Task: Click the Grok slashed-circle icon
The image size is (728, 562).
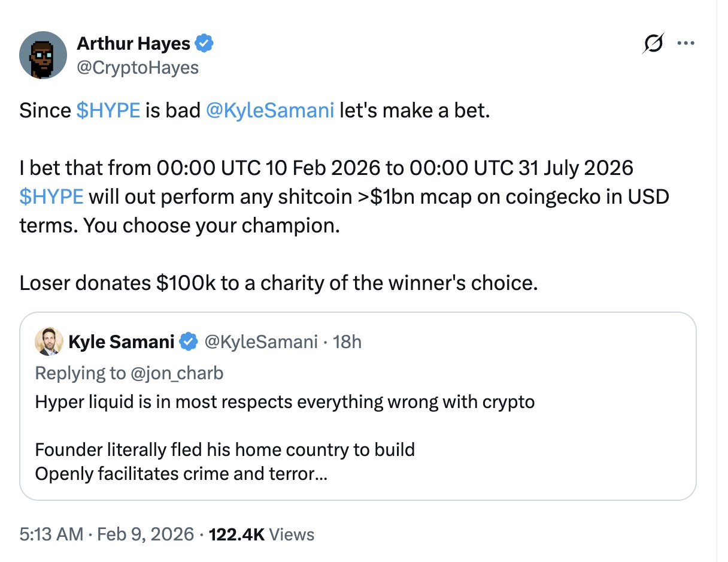Action: coord(653,43)
